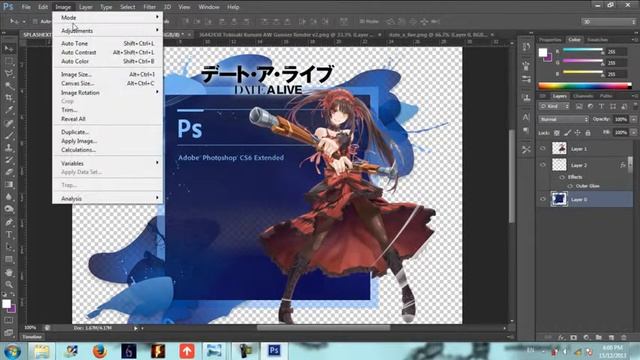Choose Canvas Size menu entry
Image resolution: width=640 pixels, height=360 pixels.
[108, 83]
